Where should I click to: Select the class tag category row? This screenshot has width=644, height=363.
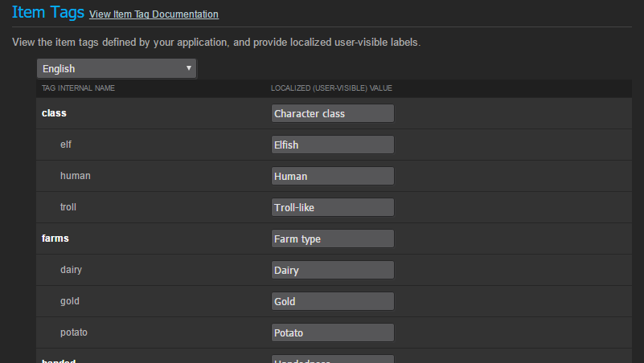(x=54, y=113)
